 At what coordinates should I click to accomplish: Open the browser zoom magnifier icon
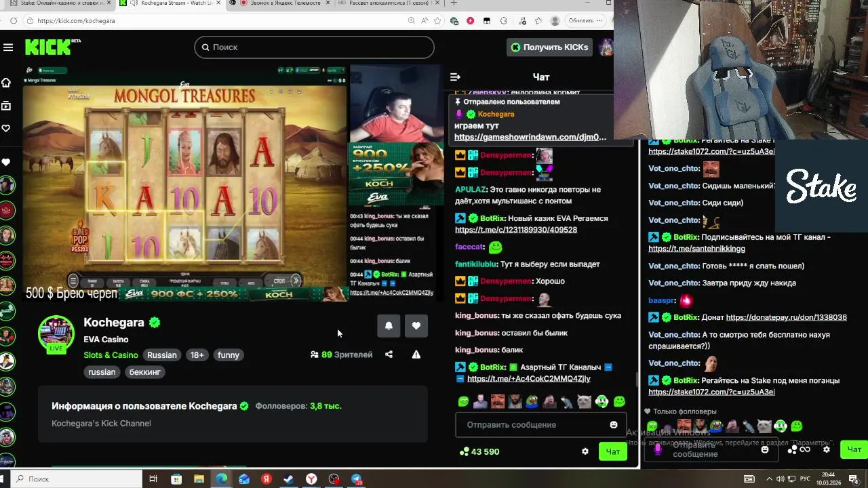[412, 21]
